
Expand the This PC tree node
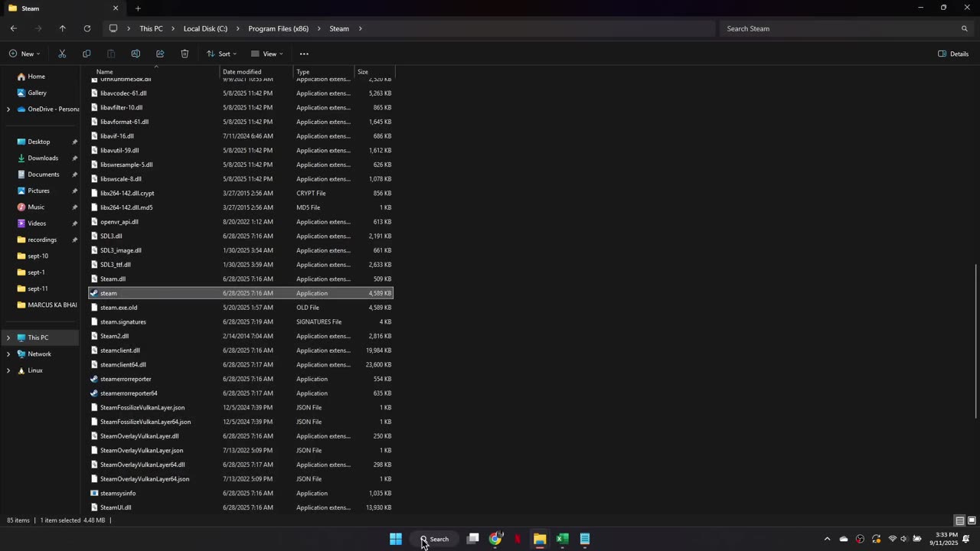[8, 337]
